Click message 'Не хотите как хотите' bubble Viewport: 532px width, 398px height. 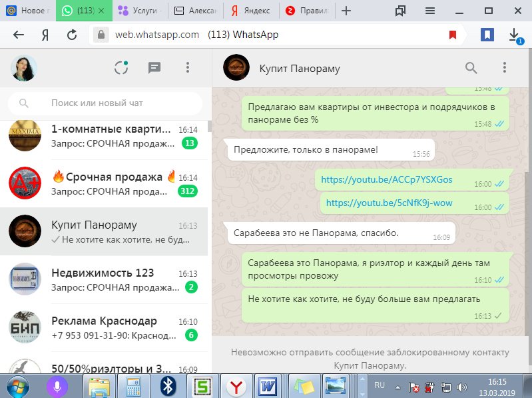pyautogui.click(x=376, y=305)
